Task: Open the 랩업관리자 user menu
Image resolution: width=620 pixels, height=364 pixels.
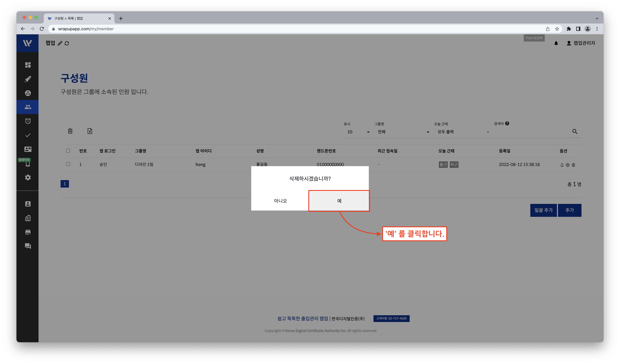Action: [x=581, y=43]
